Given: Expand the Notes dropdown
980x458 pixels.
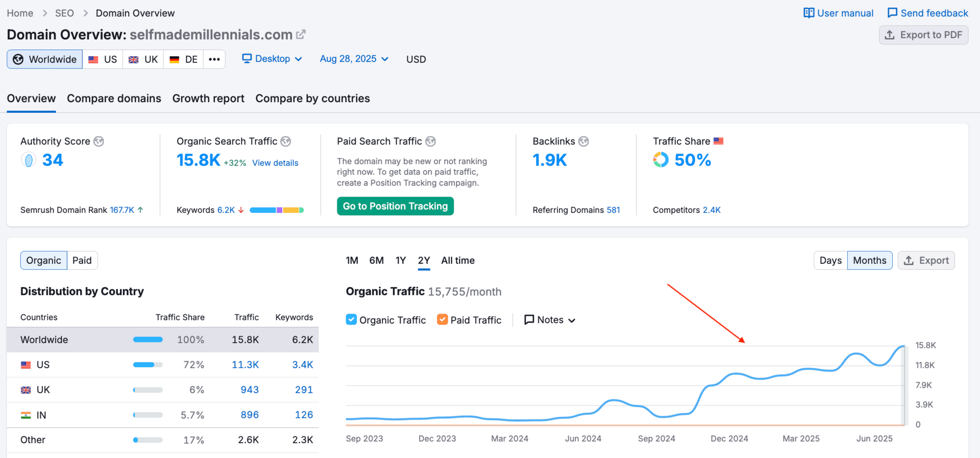Looking at the screenshot, I should [x=550, y=320].
